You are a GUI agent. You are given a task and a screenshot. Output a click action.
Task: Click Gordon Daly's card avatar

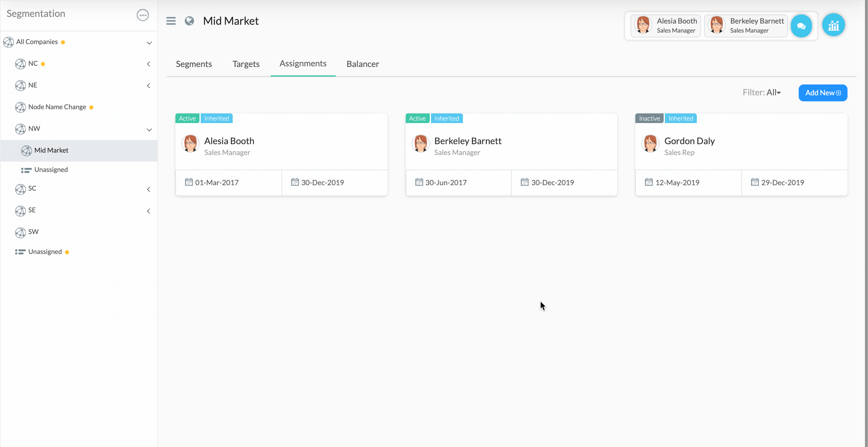point(650,144)
